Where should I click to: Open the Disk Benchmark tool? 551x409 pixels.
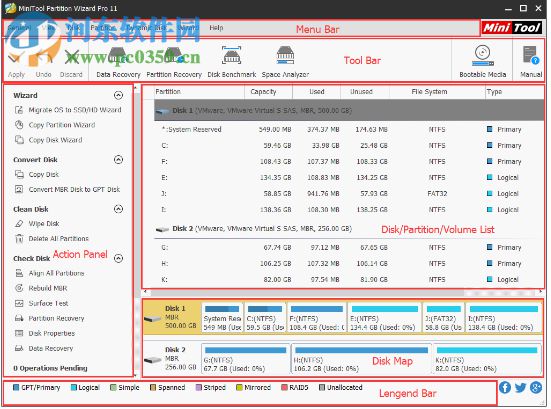(232, 62)
